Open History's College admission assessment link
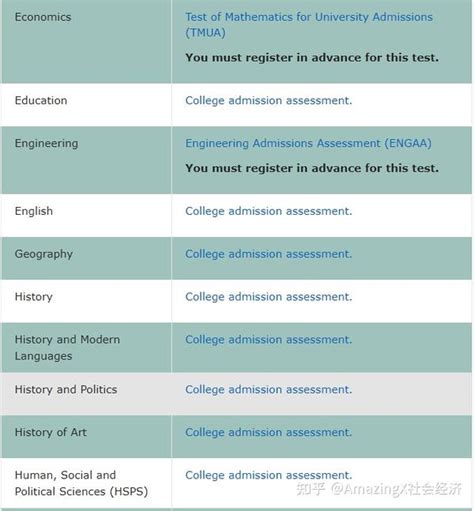 click(x=269, y=297)
